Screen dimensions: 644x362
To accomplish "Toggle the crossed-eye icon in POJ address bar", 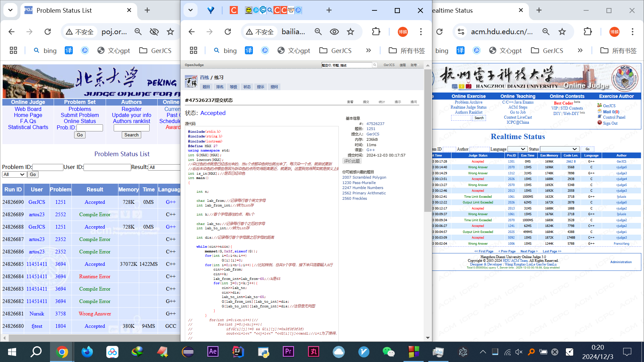I will [154, 32].
